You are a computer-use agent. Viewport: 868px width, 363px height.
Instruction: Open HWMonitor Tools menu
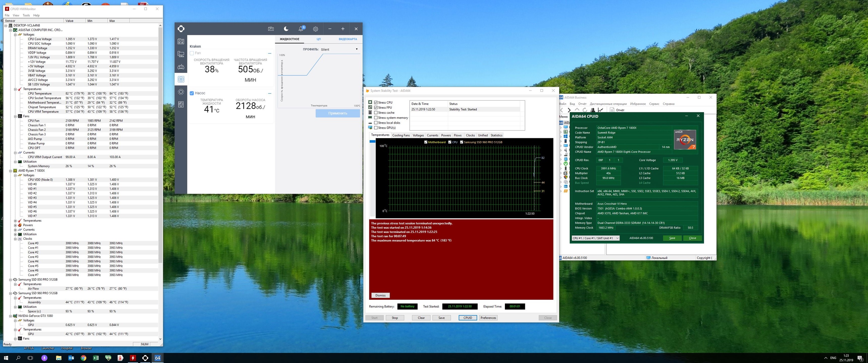[26, 15]
